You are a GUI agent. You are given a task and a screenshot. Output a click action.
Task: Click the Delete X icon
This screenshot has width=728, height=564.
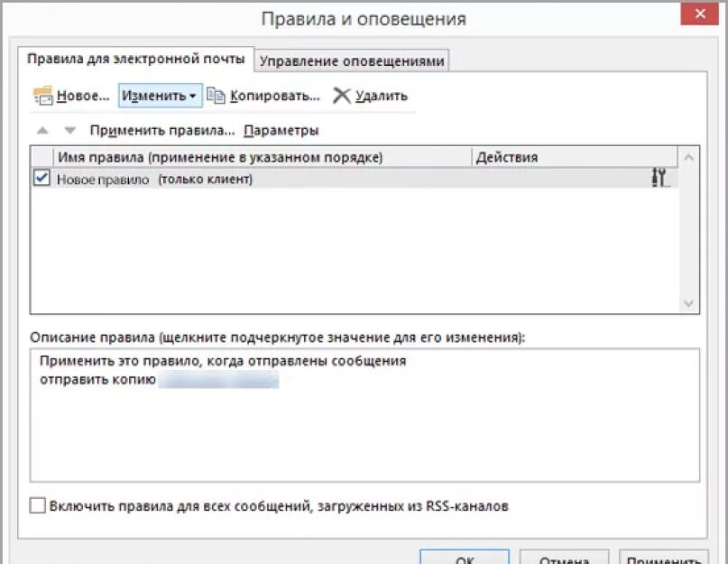pos(342,96)
